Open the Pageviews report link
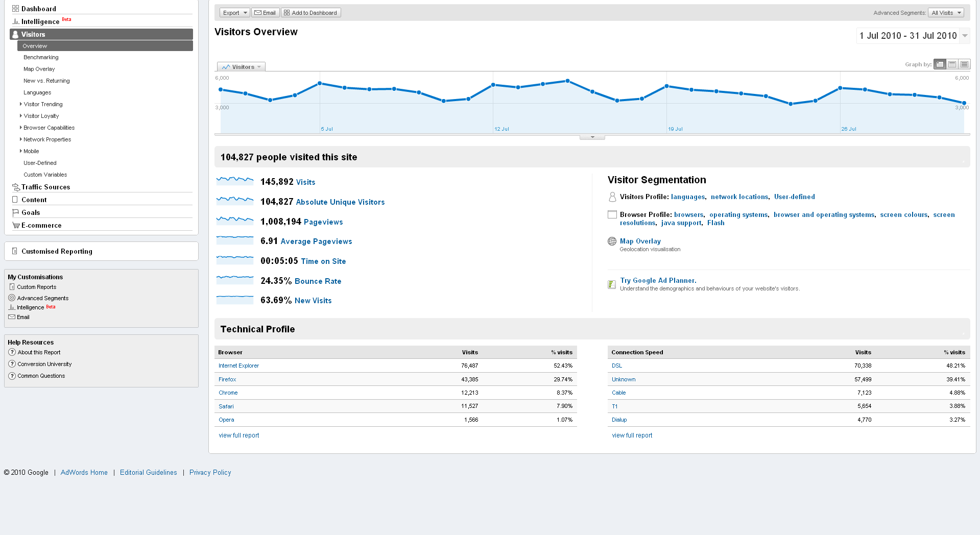 (x=323, y=222)
